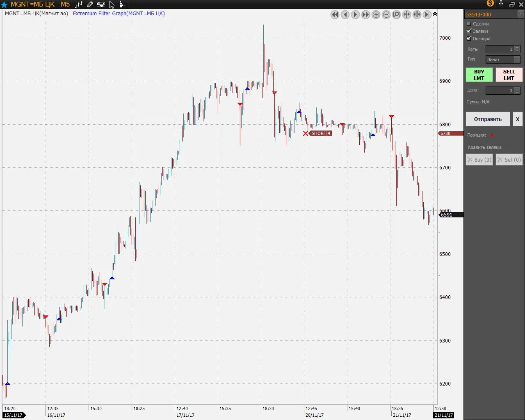This screenshot has width=525, height=420.
Task: Compress the chart horizontally
Action: (406, 15)
